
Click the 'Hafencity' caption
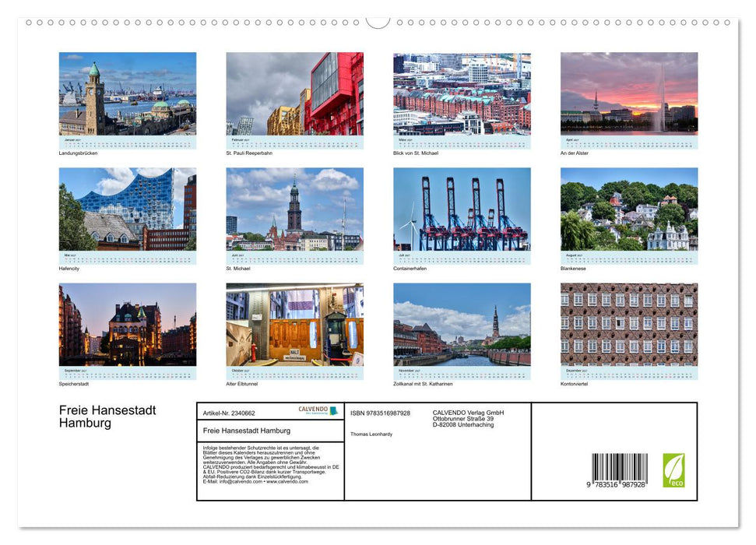[x=69, y=269]
